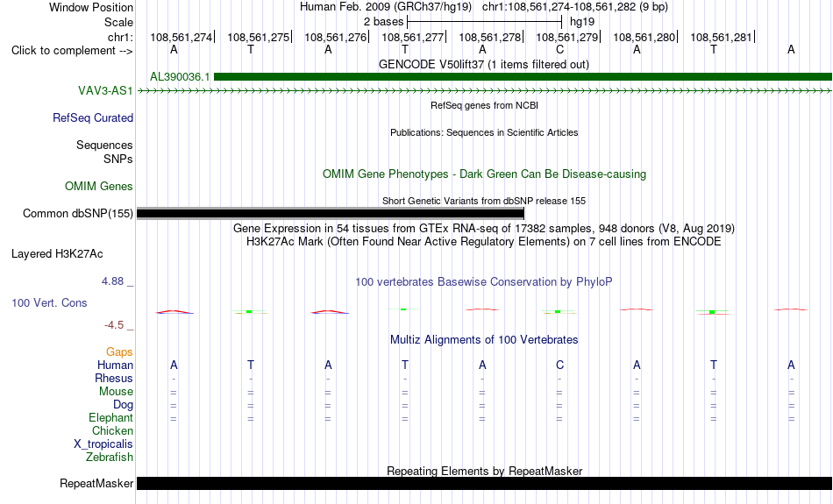Click the AL390036.1 green transcript bar
The width and height of the screenshot is (833, 504).
coord(523,77)
